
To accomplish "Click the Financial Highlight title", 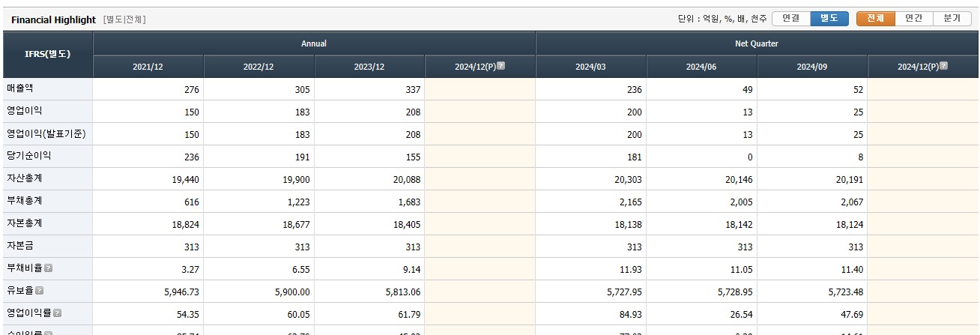I will click(53, 19).
